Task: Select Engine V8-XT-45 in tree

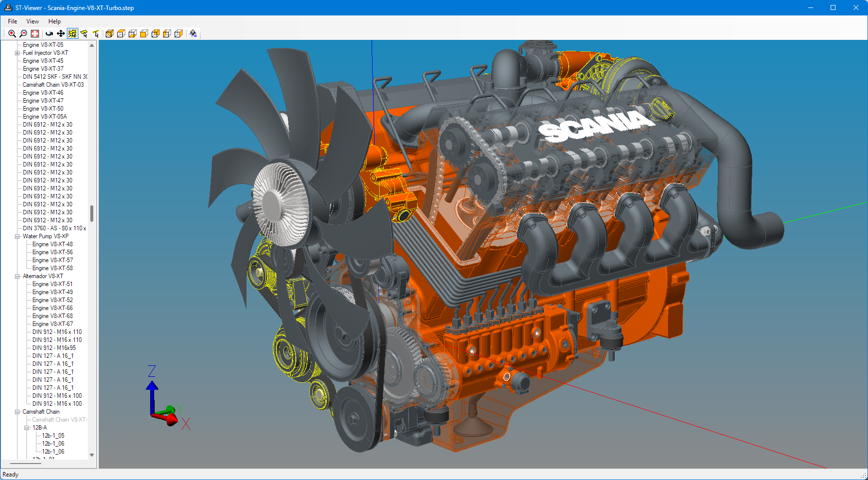Action: pos(43,61)
